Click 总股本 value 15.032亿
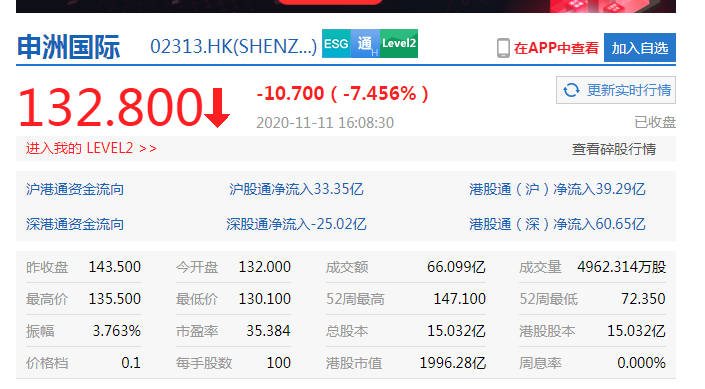The image size is (705, 389). point(456,331)
